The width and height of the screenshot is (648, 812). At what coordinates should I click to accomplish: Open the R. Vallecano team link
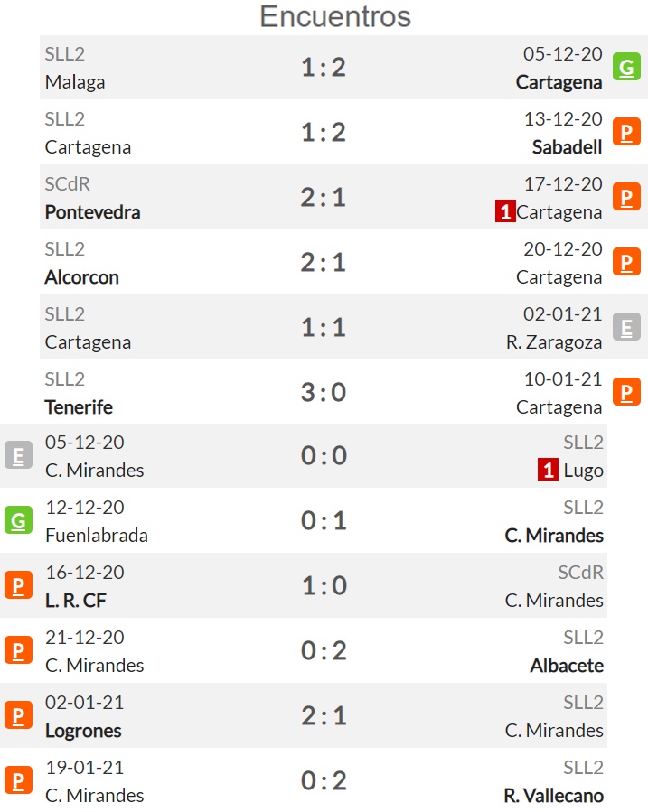point(553,796)
